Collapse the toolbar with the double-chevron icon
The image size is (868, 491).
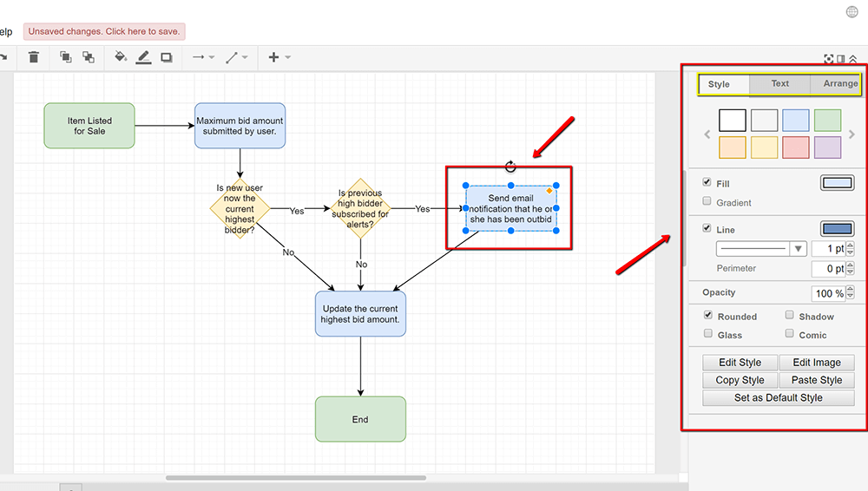tap(853, 59)
